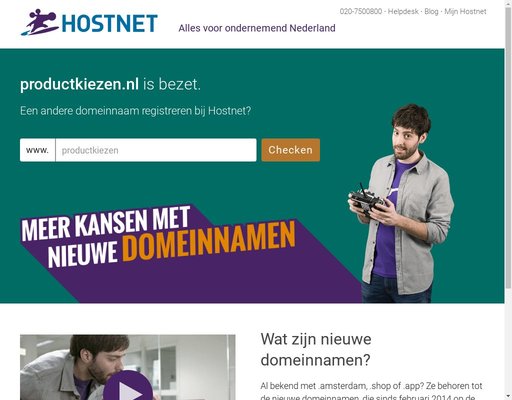This screenshot has height=400, width=512.
Task: Click the Meer kansen met nieuwe domeinnamen banner
Action: [x=158, y=237]
